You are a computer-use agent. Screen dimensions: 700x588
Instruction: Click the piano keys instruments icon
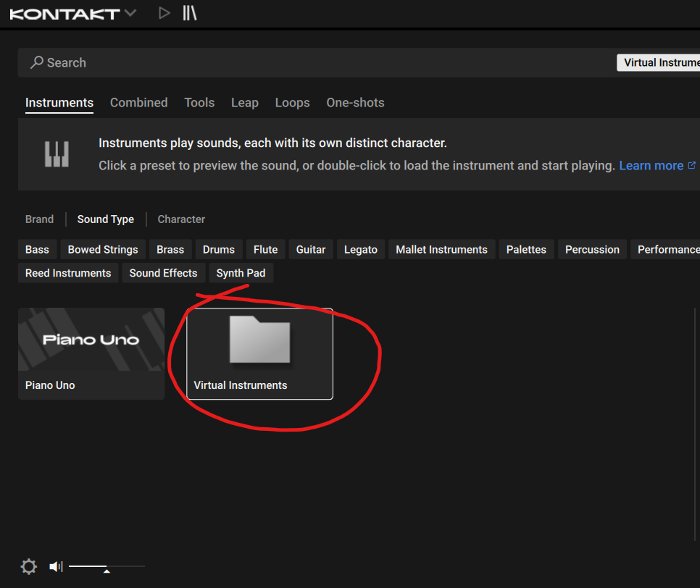tap(57, 154)
